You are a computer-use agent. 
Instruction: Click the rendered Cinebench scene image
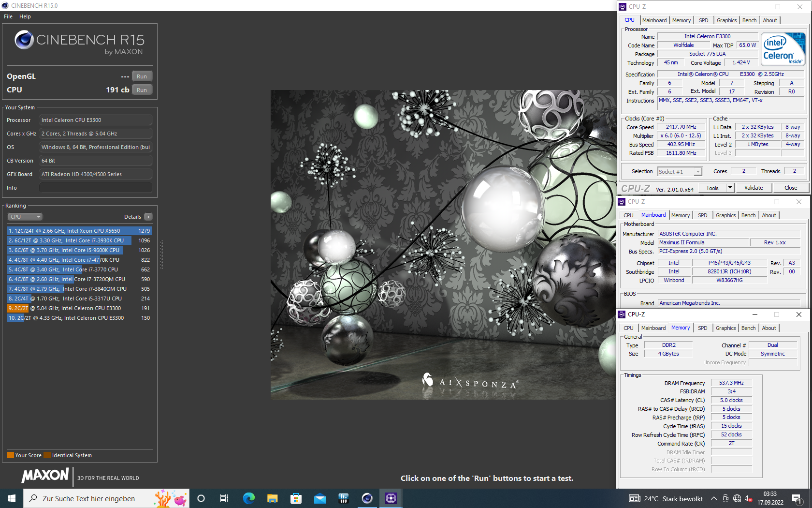443,244
